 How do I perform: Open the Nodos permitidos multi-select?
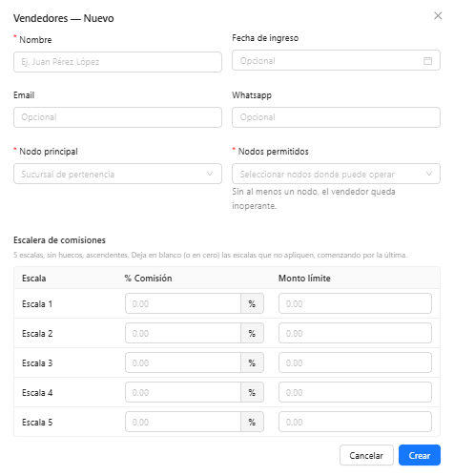336,174
